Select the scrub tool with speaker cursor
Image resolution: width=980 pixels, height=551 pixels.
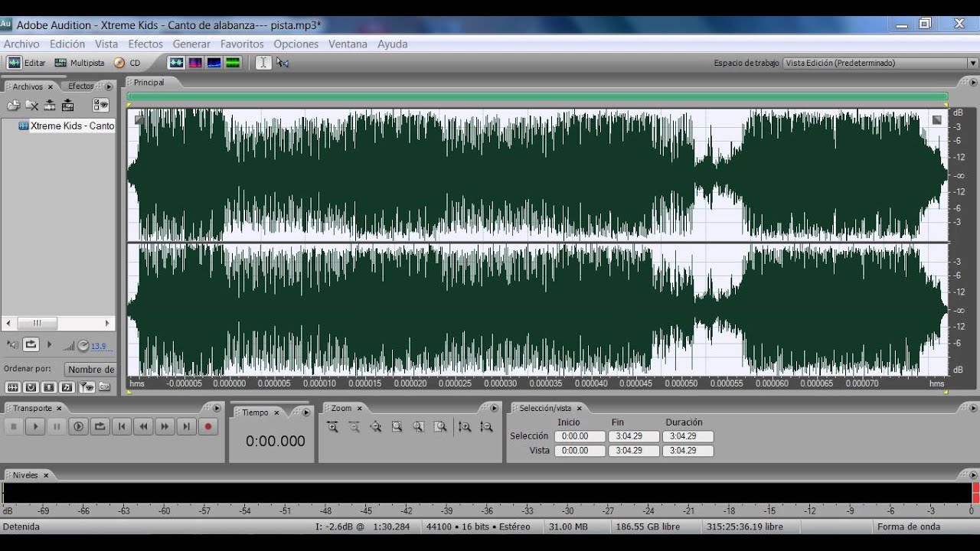point(283,63)
